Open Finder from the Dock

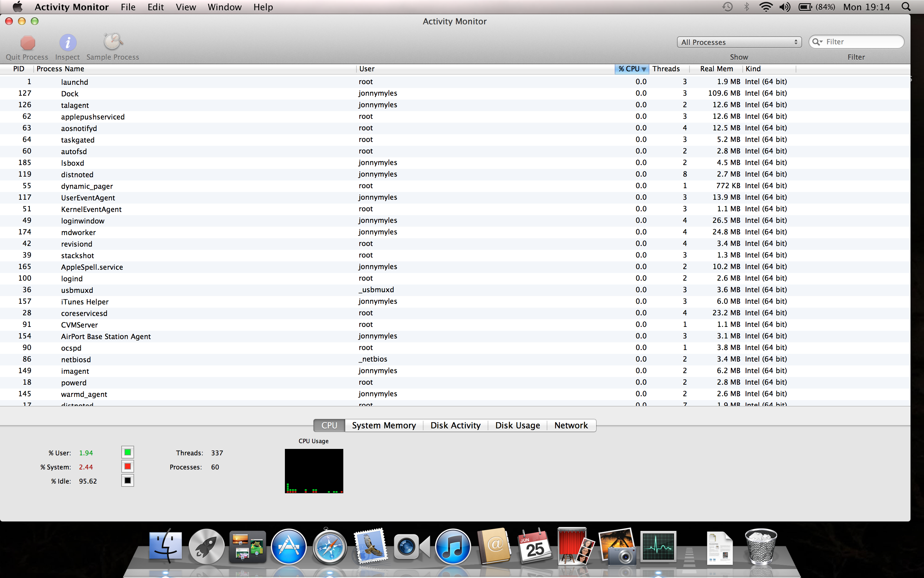click(x=165, y=547)
